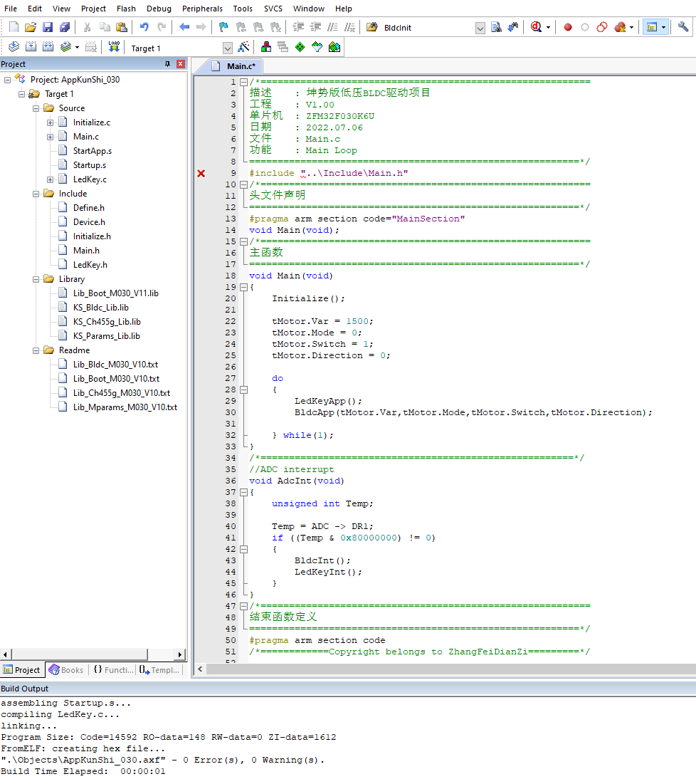Select LedKey.h in the Include folder
The height and width of the screenshot is (784, 696).
click(x=90, y=265)
